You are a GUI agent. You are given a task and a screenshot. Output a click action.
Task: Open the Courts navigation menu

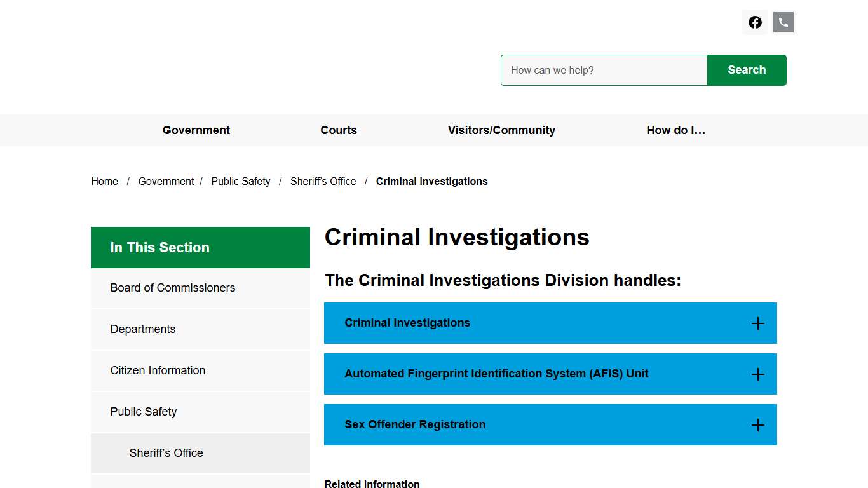click(x=339, y=130)
